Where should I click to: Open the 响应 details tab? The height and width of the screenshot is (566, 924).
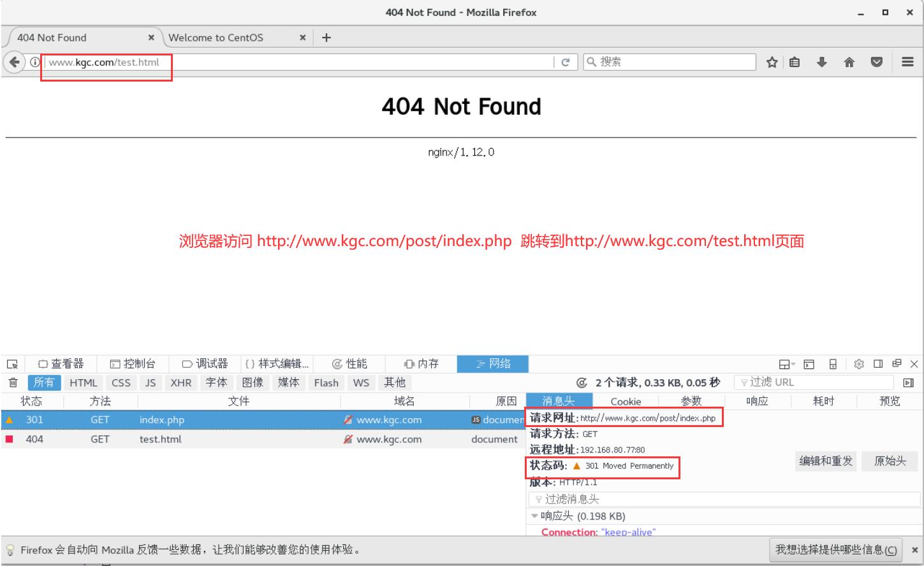click(757, 402)
